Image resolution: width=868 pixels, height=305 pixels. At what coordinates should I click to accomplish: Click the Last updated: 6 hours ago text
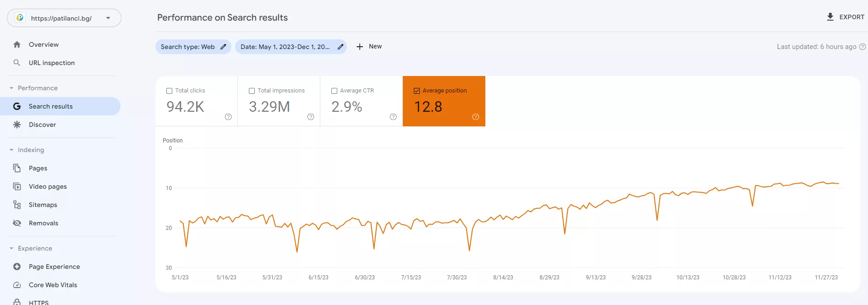[x=817, y=47]
